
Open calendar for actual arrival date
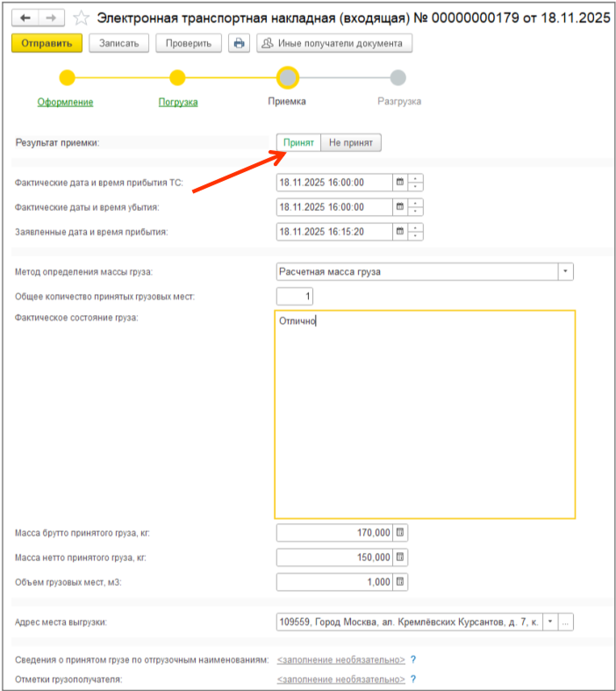400,183
